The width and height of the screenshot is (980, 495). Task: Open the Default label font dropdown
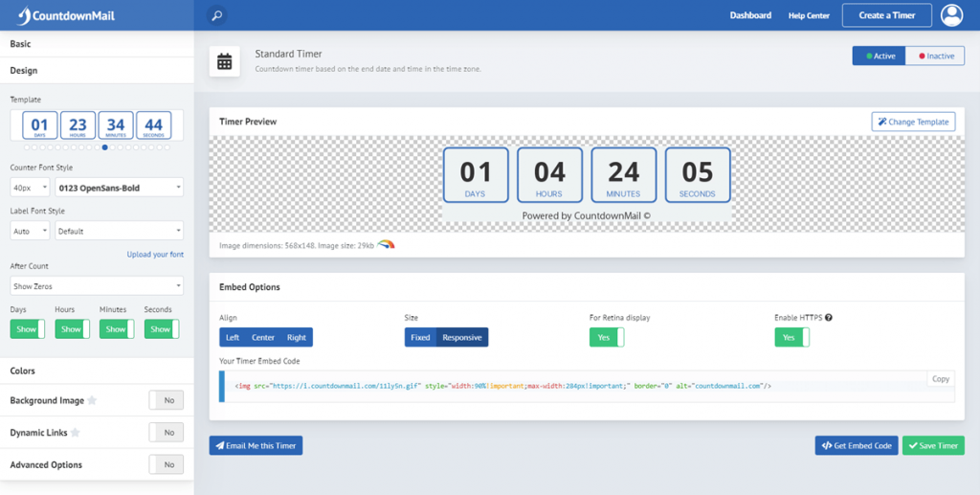coord(120,231)
